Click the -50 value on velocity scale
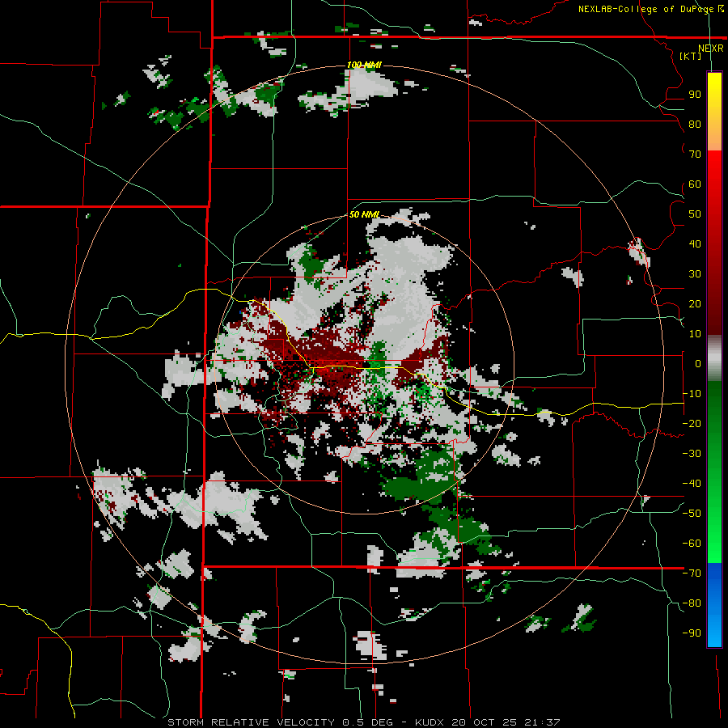 click(692, 514)
